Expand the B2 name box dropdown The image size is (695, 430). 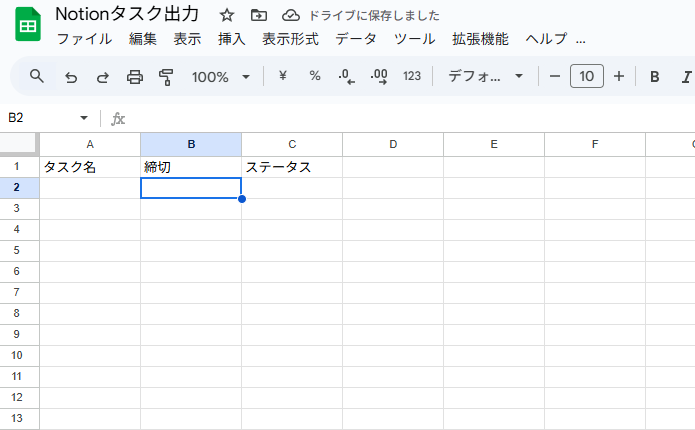[x=83, y=118]
